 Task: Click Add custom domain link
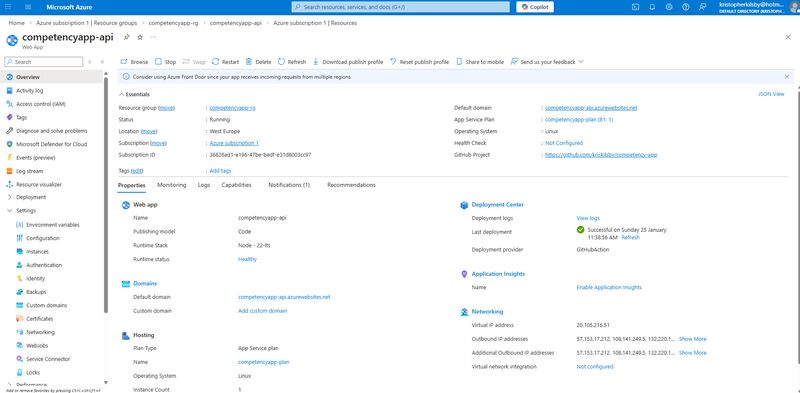pyautogui.click(x=262, y=311)
